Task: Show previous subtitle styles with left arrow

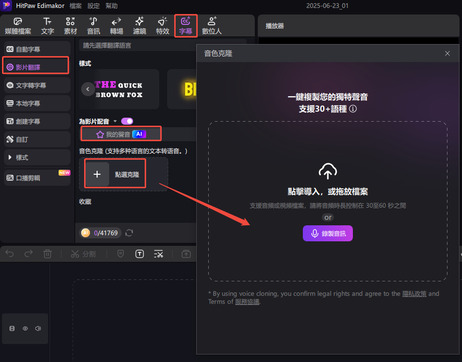Action: click(x=88, y=89)
